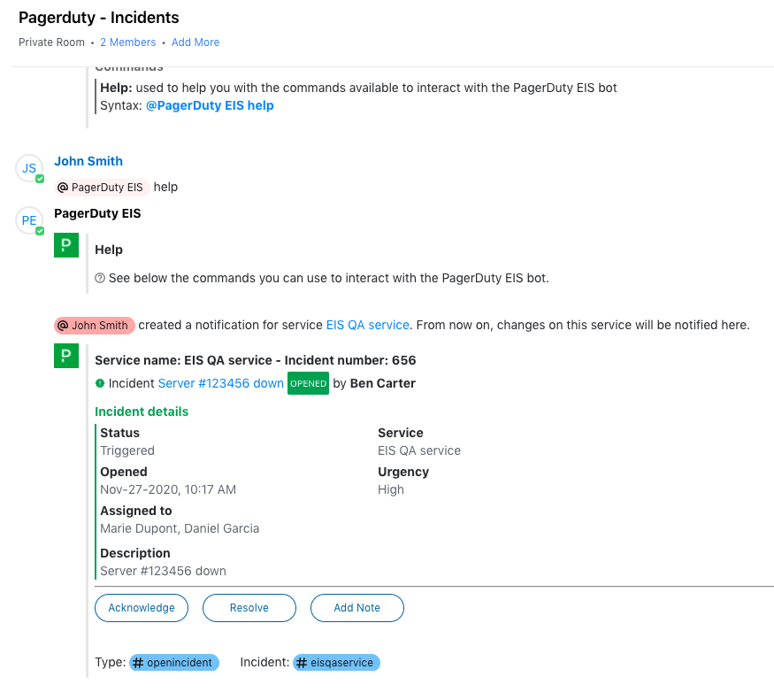Click the @ John Smith mention tag
774x700 pixels.
(95, 326)
